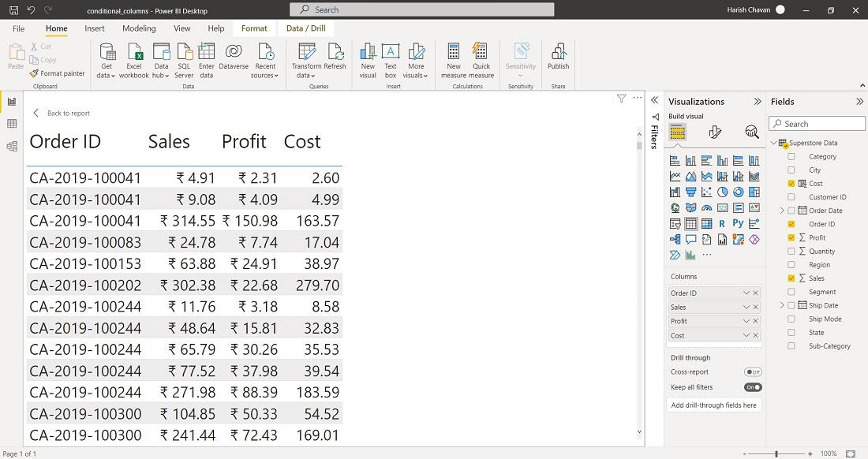Click the Excel workbook data source
868x459 pixels.
[x=134, y=58]
